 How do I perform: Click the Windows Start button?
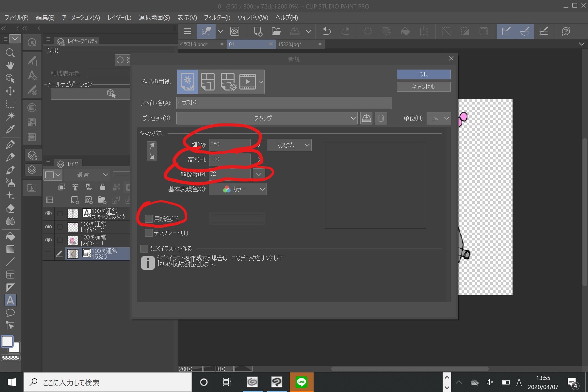tap(12, 382)
